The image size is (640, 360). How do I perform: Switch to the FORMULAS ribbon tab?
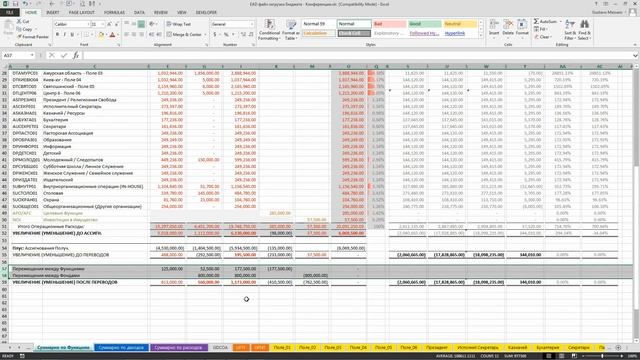tap(114, 13)
